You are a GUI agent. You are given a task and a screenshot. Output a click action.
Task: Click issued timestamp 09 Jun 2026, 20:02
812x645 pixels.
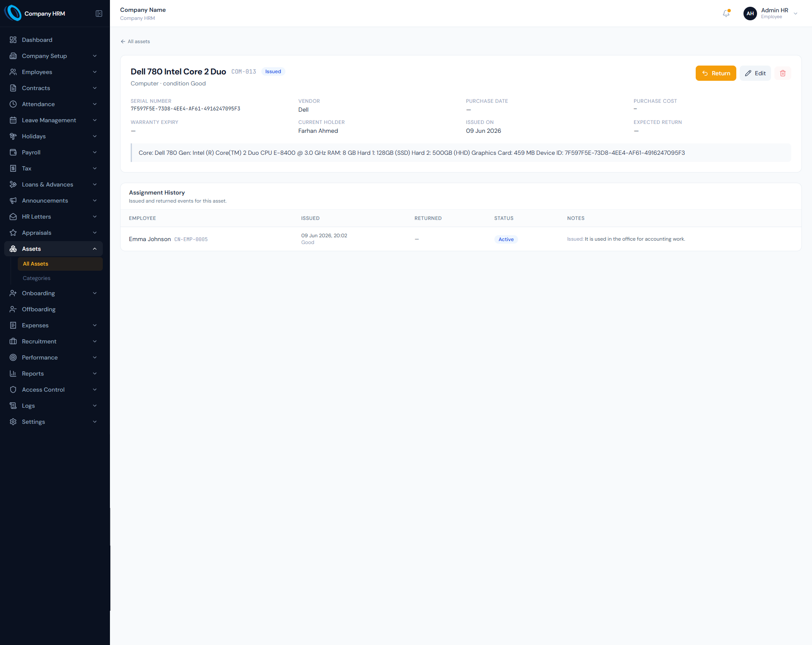(324, 236)
